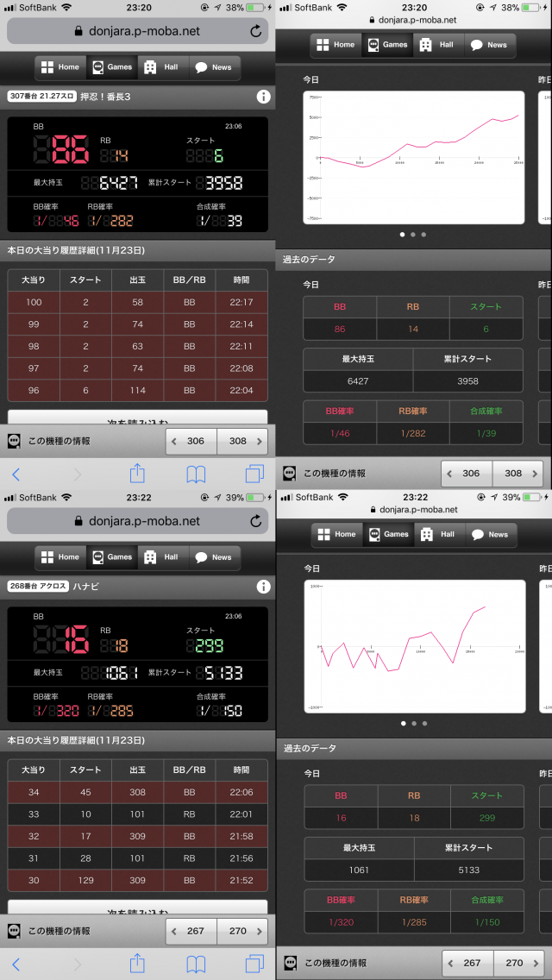Tap Safari back arrow on 押忍！番長3 history page
Screen dimensions: 552x980
(x=16, y=474)
